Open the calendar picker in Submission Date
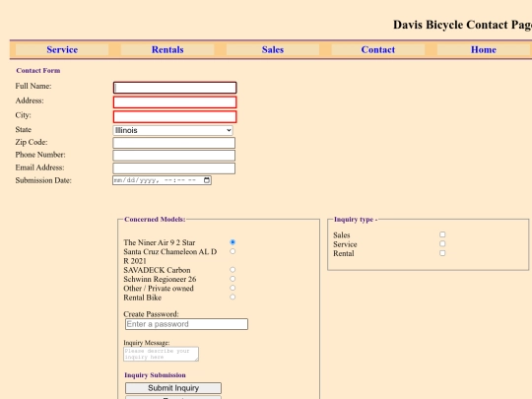The height and width of the screenshot is (399, 532). [x=207, y=180]
